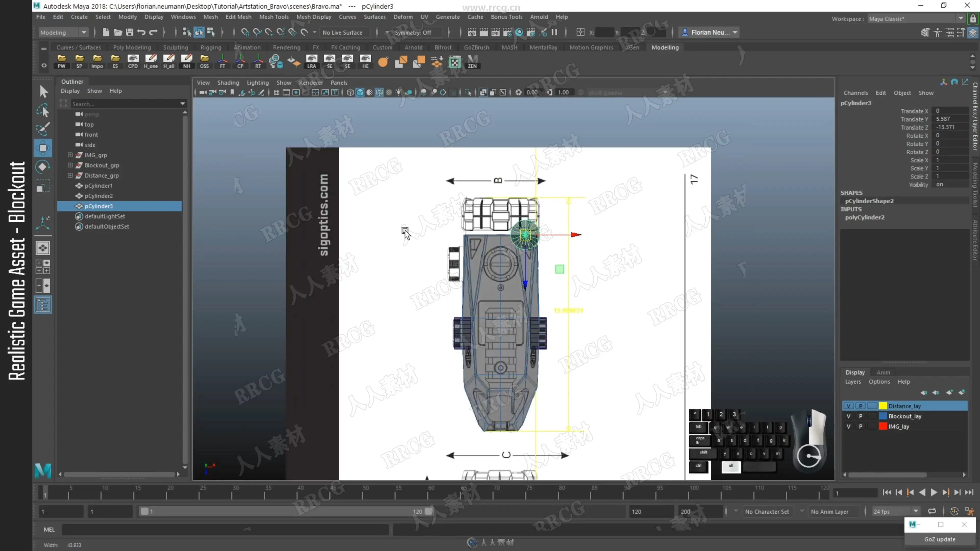The width and height of the screenshot is (980, 551).
Task: Toggle snap to grids magnet icon
Action: (x=245, y=32)
